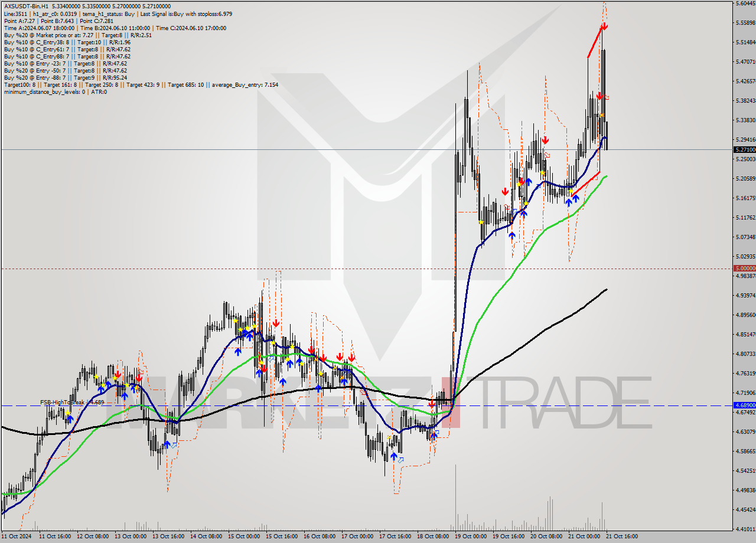
Task: Click the 5.16175 price axis label
Action: [x=745, y=198]
